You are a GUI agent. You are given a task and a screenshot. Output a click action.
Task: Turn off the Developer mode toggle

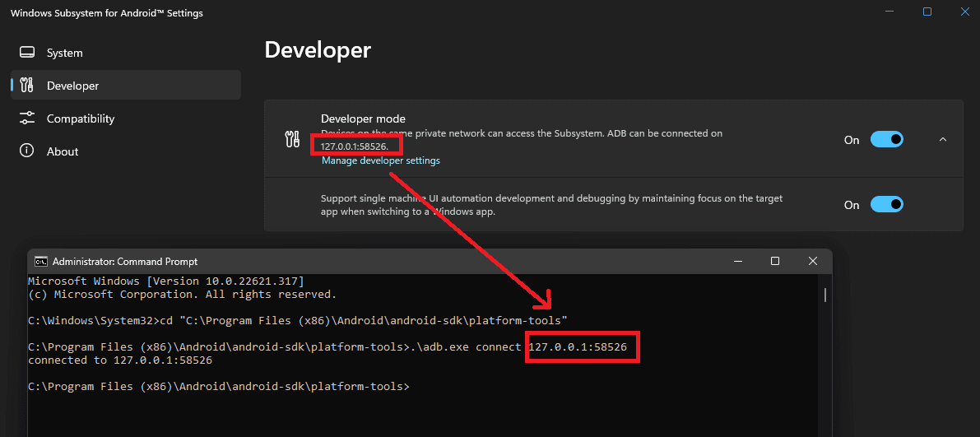887,139
